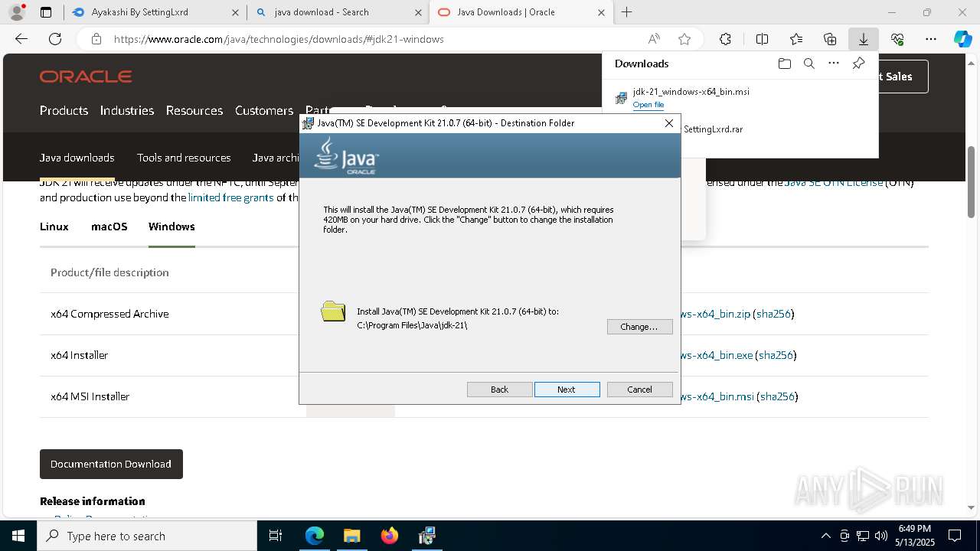Open notification center icon

tap(955, 536)
